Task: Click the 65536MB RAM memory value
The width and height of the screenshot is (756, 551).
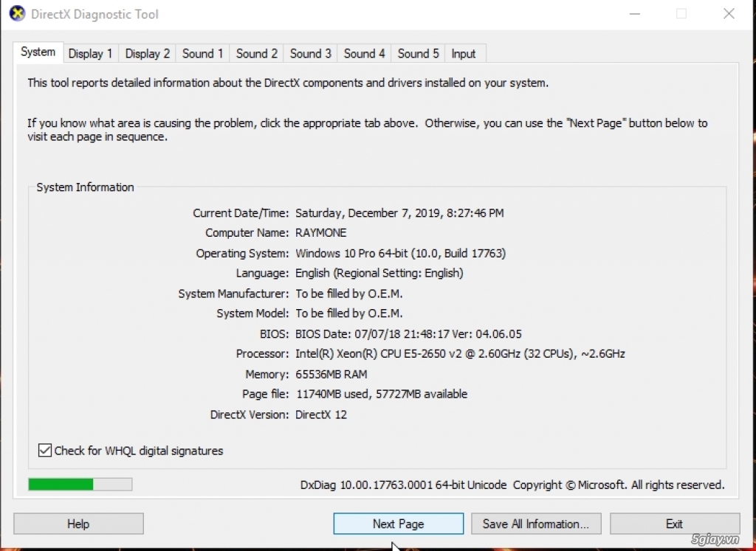Action: 331,374
